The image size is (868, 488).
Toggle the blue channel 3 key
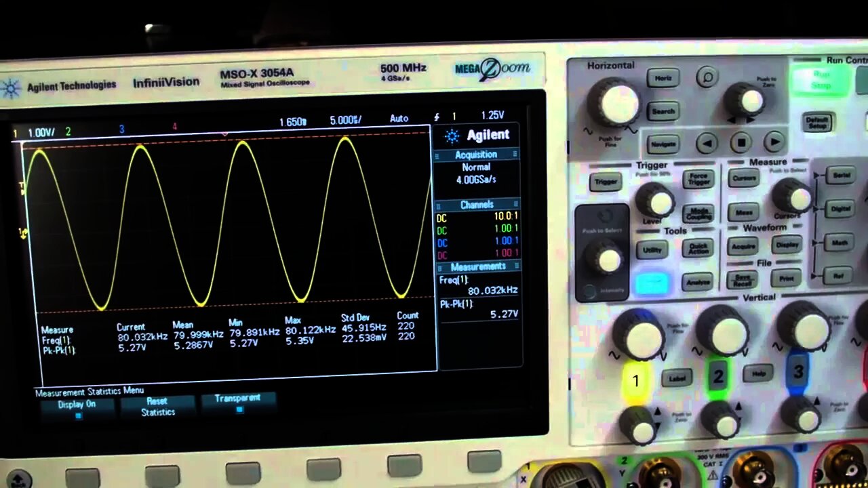pos(798,371)
